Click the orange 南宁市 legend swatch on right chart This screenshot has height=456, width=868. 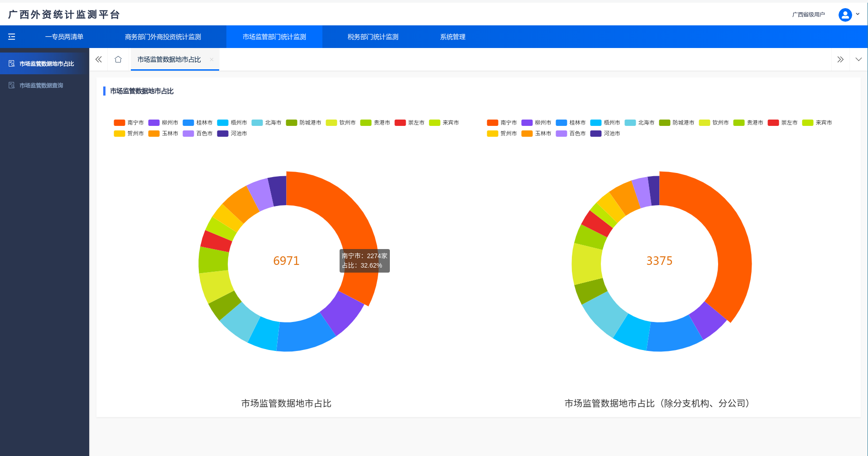(492, 122)
